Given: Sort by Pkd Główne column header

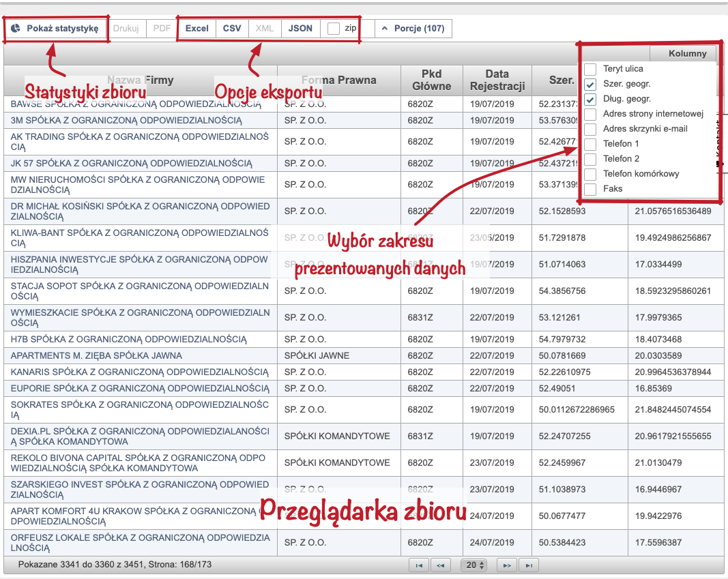Looking at the screenshot, I should 432,80.
